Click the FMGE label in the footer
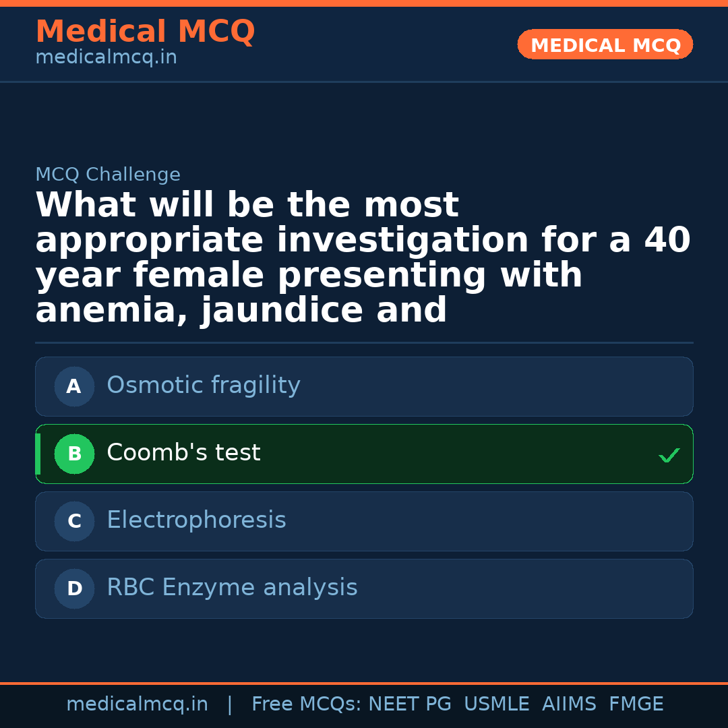Screen dimensions: 728x728 636,704
